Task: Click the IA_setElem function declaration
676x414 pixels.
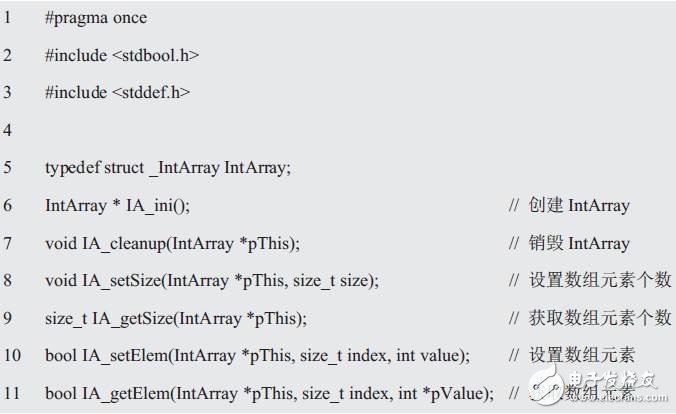Action: click(x=257, y=356)
